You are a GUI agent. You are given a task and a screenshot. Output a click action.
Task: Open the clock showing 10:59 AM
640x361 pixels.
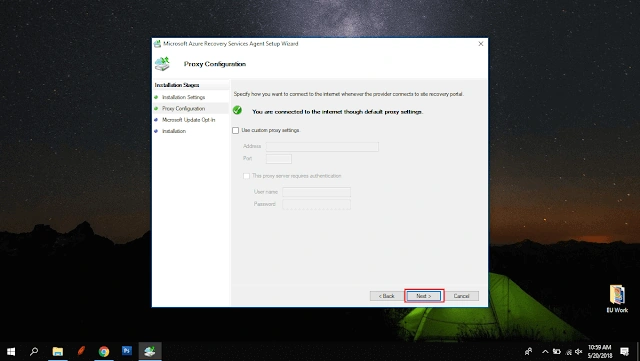pyautogui.click(x=599, y=352)
